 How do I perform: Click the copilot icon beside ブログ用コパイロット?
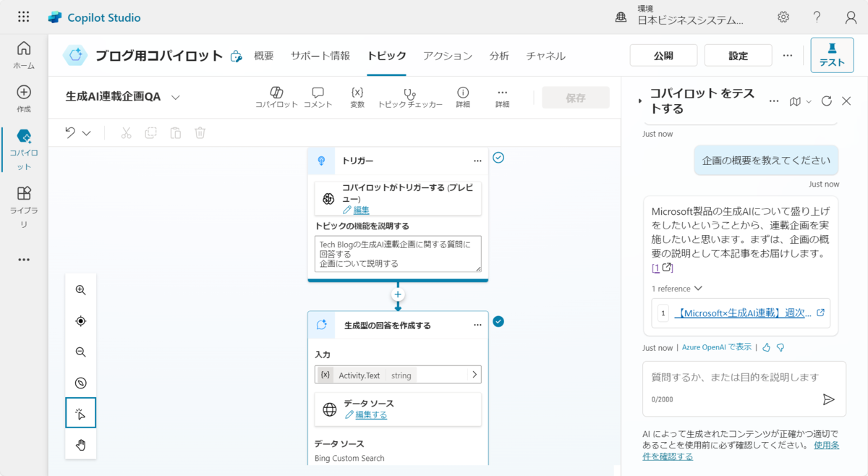(x=236, y=56)
